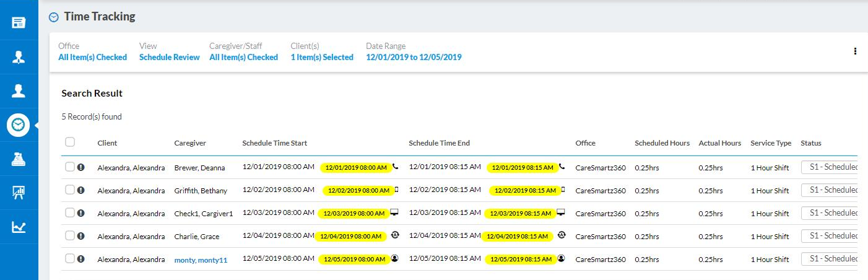The width and height of the screenshot is (868, 280).
Task: Click monitor icon after 12/03/2019 08:15 AM highlight
Action: tap(561, 212)
